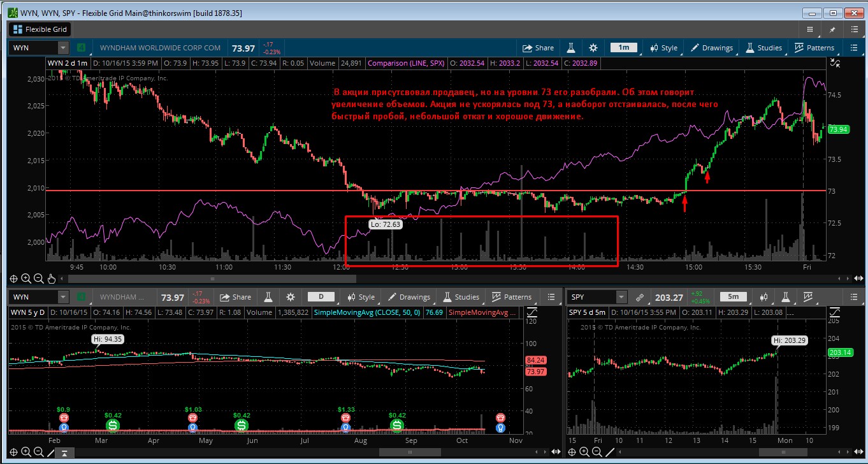The height and width of the screenshot is (464, 868).
Task: Click the green link color square in the daily chart
Action: point(81,297)
